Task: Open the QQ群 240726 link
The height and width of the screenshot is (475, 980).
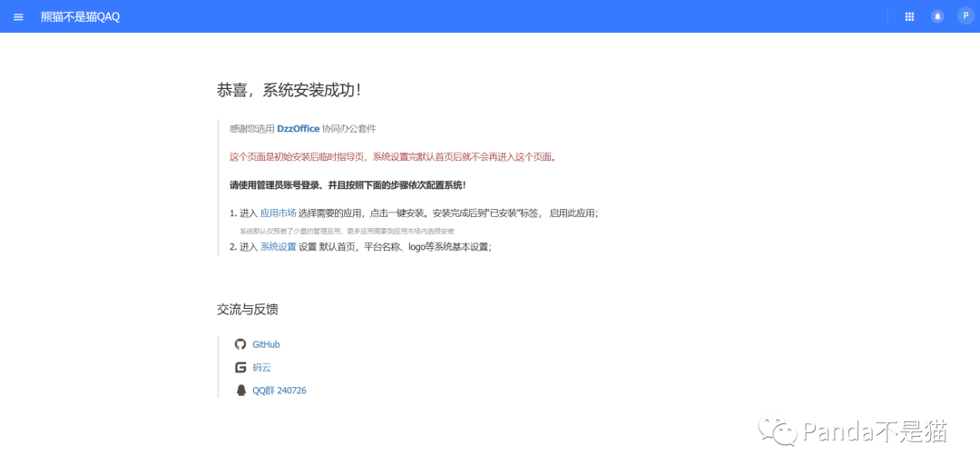Action: [x=279, y=391]
